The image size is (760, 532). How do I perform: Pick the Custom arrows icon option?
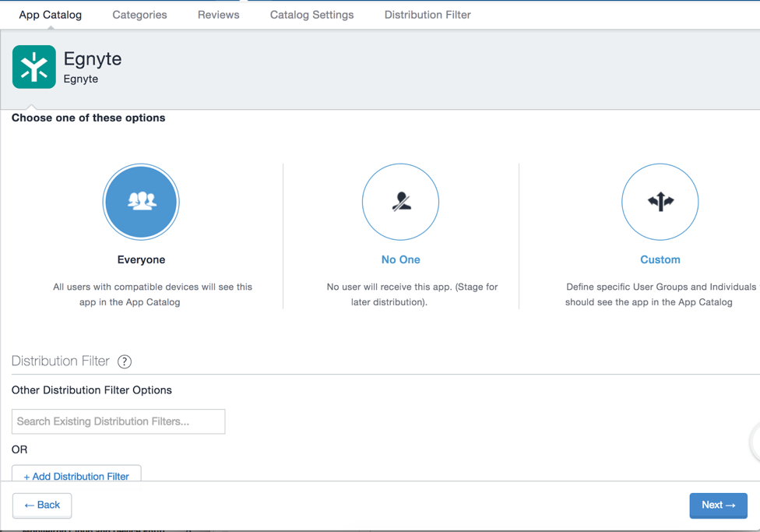pyautogui.click(x=660, y=202)
